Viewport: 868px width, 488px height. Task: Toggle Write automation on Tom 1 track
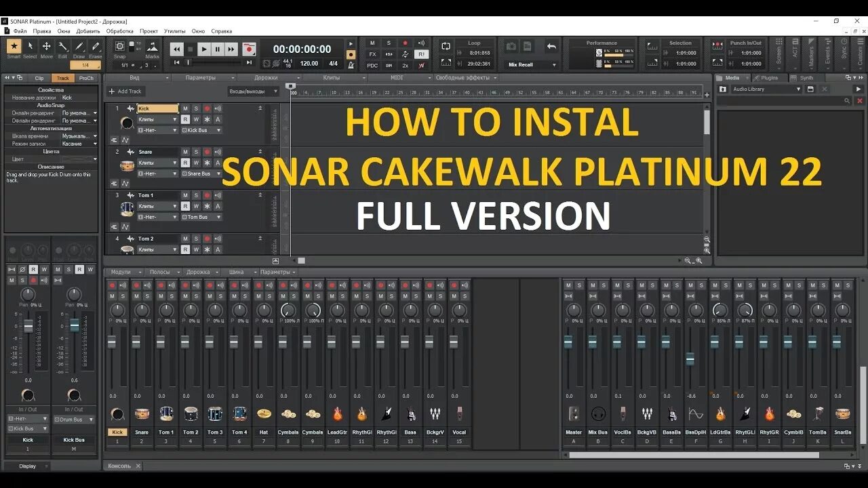196,206
